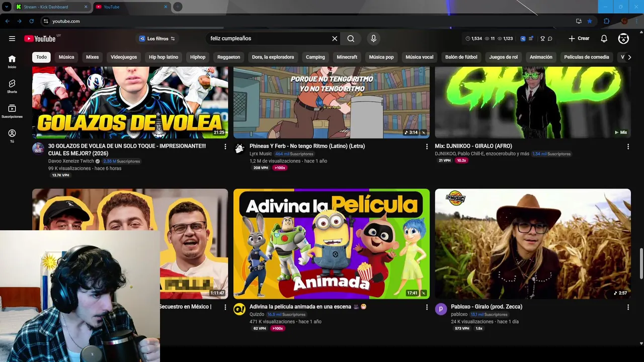644x362 pixels.
Task: Open Los filtros vidIQ filter button
Action: pos(157,38)
